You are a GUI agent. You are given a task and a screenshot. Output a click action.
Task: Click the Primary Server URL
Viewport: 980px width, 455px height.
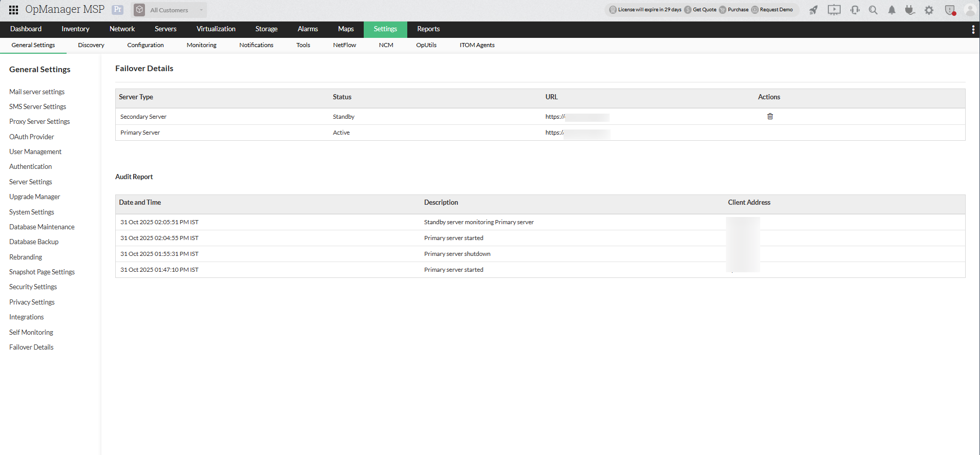(578, 133)
